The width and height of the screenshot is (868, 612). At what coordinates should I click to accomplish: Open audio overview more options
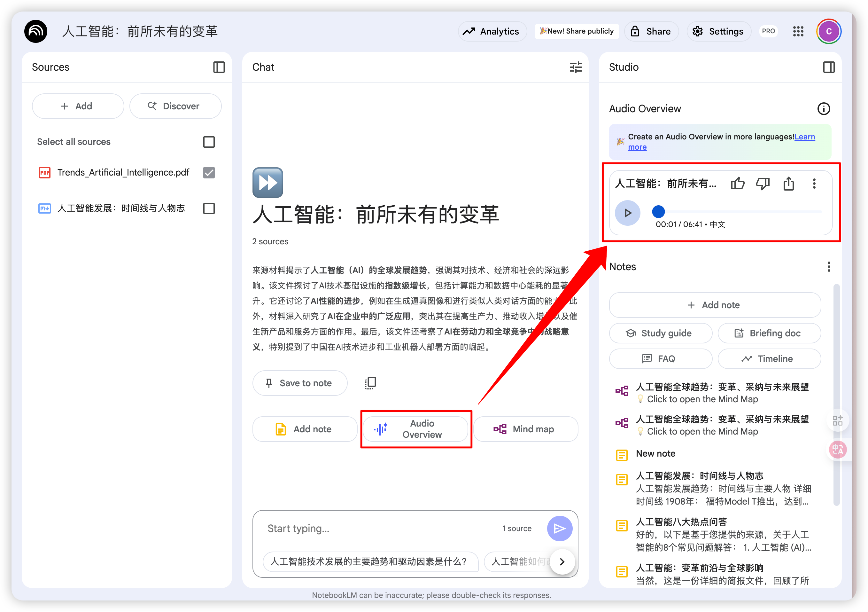pyautogui.click(x=814, y=184)
